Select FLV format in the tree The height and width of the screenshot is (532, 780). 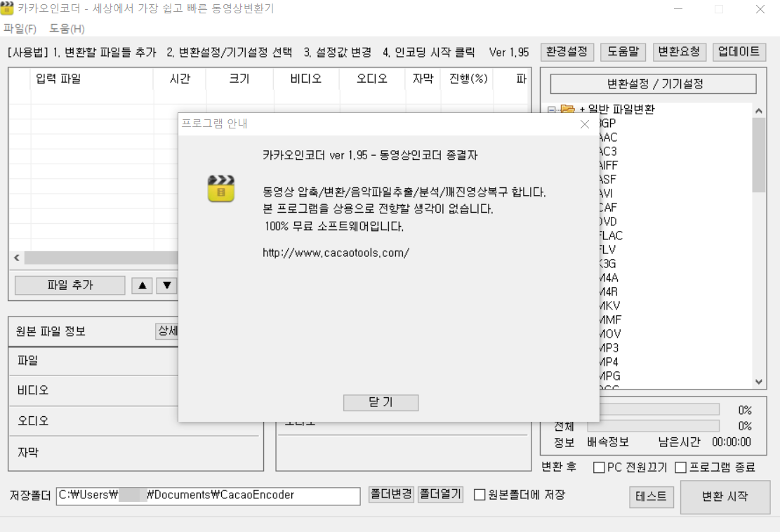607,250
